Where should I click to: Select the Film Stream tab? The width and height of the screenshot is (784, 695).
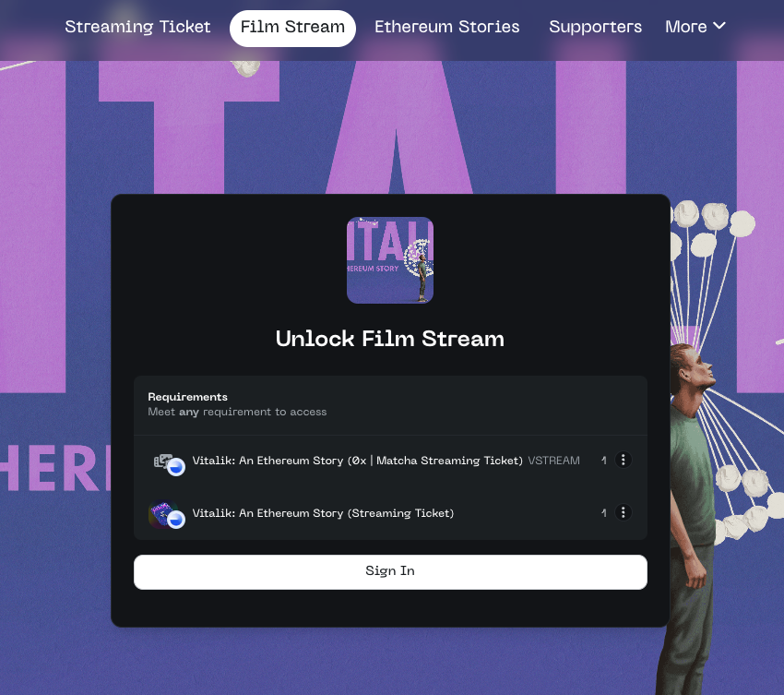coord(292,28)
